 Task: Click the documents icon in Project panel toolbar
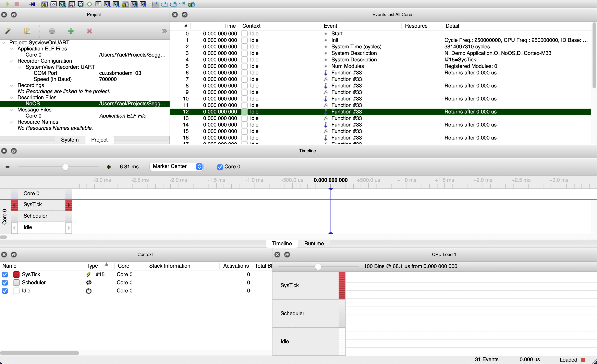(x=27, y=31)
